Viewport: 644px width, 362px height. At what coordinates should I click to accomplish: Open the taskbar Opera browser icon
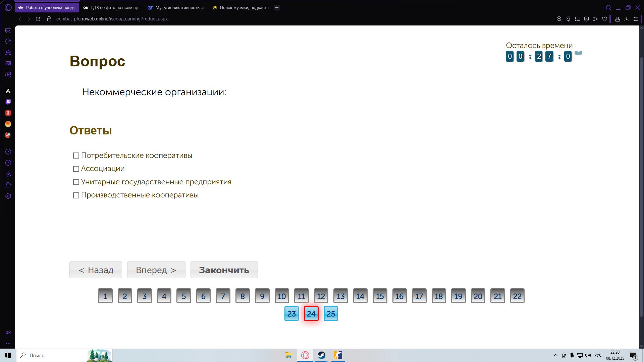[305, 355]
